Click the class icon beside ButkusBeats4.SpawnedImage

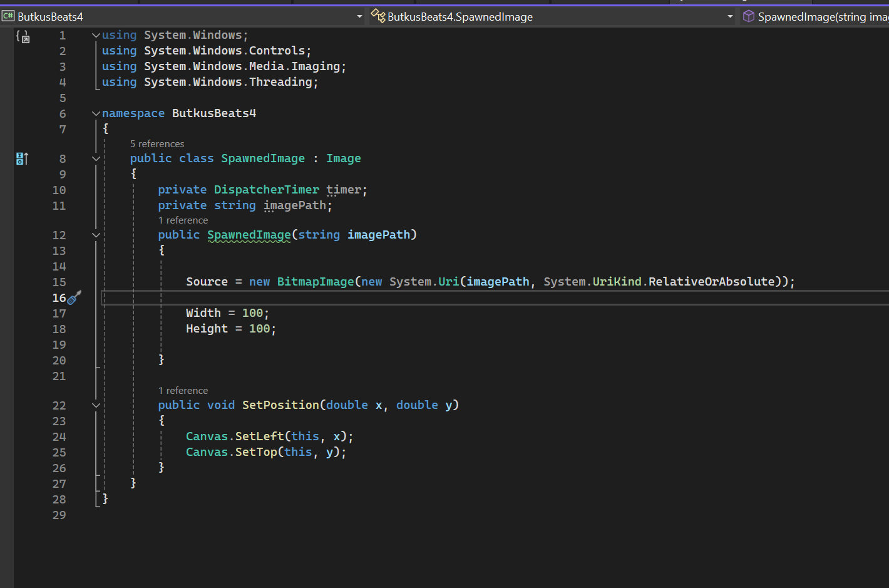pos(378,16)
